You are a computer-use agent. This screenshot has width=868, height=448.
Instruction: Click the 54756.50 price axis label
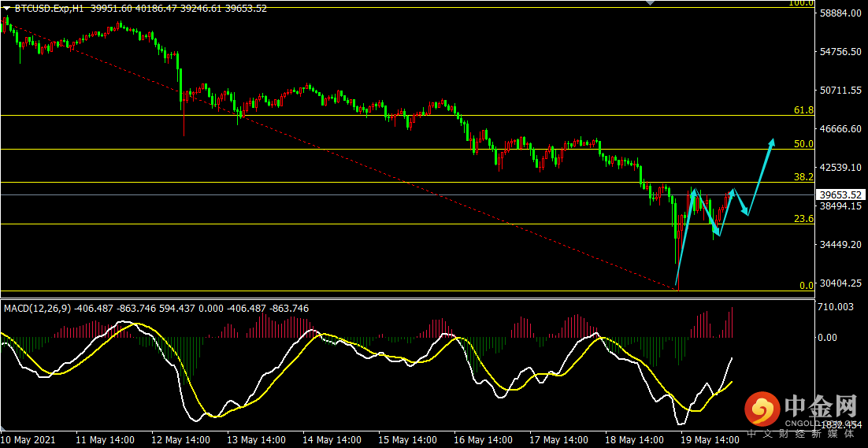840,51
